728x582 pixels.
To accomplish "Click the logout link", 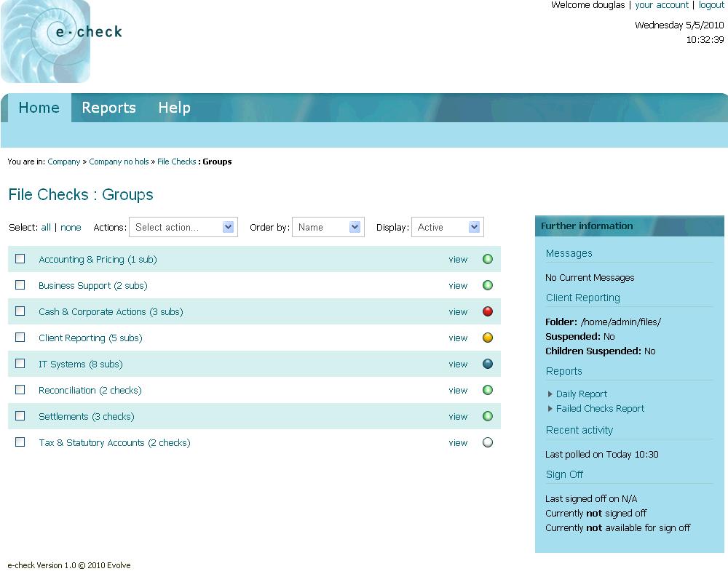I will point(711,5).
